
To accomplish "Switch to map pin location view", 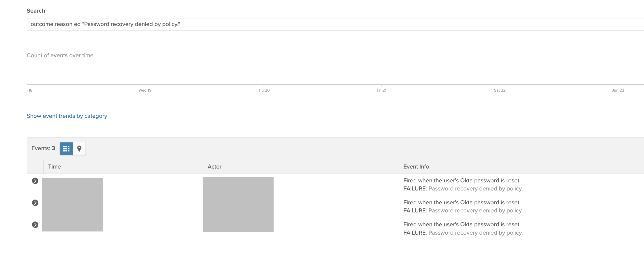I will (79, 149).
